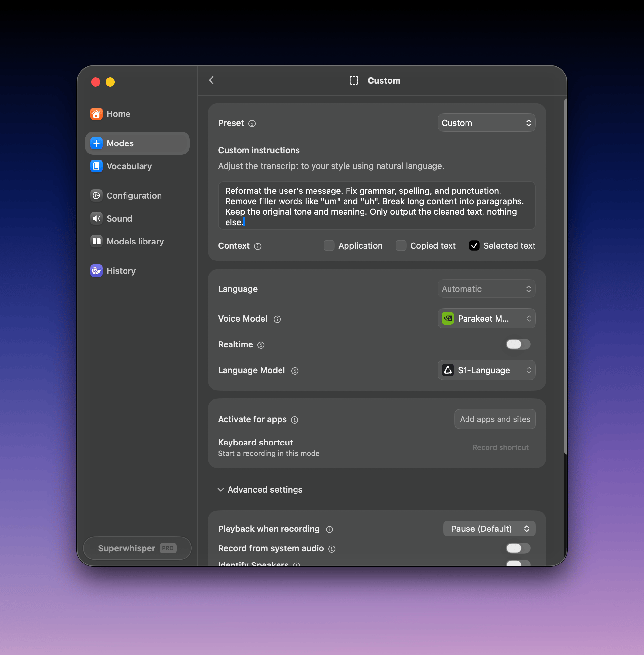Go back with the chevron arrow
Image resolution: width=644 pixels, height=655 pixels.
pos(212,80)
